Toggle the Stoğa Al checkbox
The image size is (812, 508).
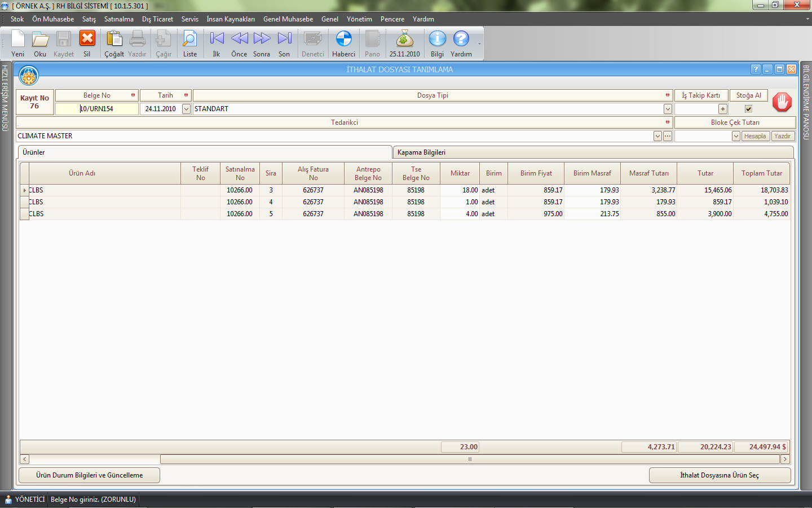point(748,109)
